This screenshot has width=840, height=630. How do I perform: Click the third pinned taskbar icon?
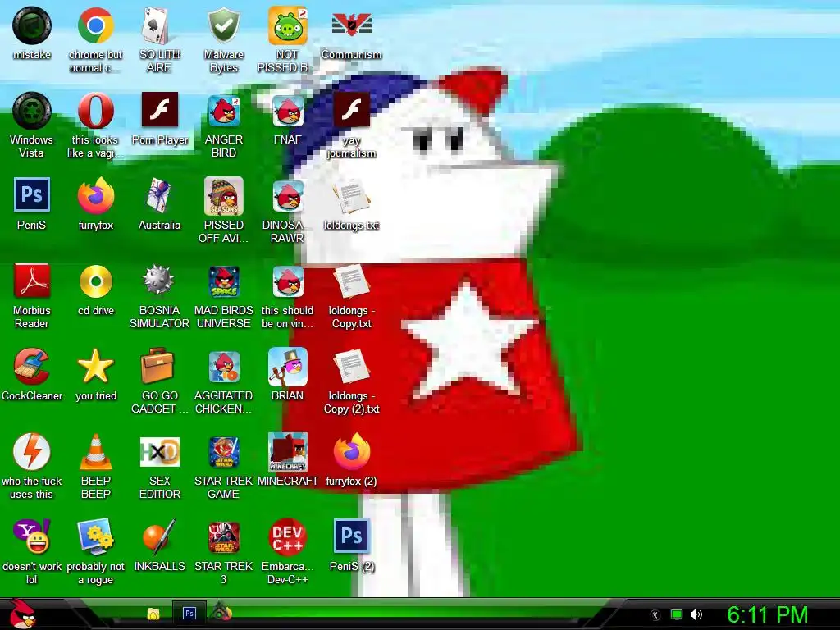point(221,612)
